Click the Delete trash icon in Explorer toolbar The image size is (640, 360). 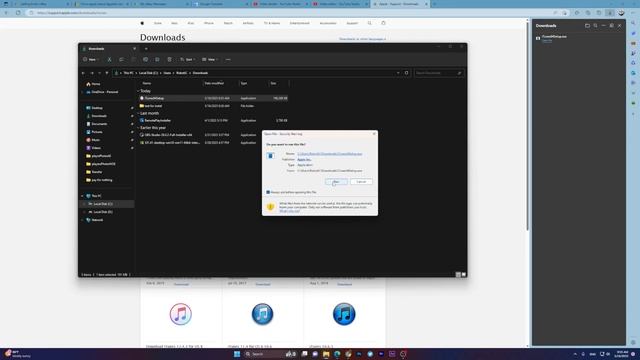[x=169, y=60]
